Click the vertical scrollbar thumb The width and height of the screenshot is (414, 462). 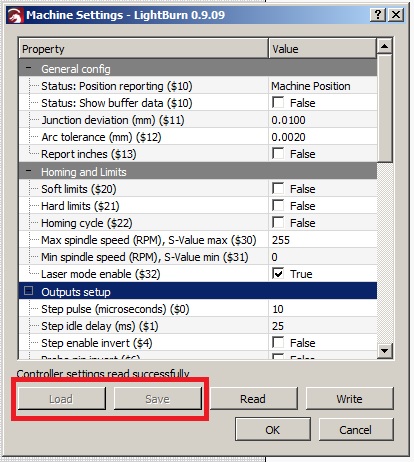coord(385,108)
